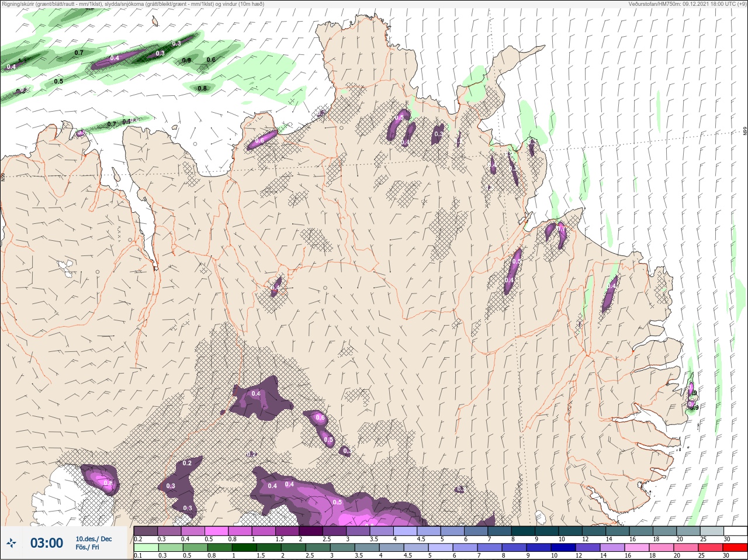
Task: Pick the bright pink 0.5–0.8 swatch, upper legend
Action: [x=216, y=531]
